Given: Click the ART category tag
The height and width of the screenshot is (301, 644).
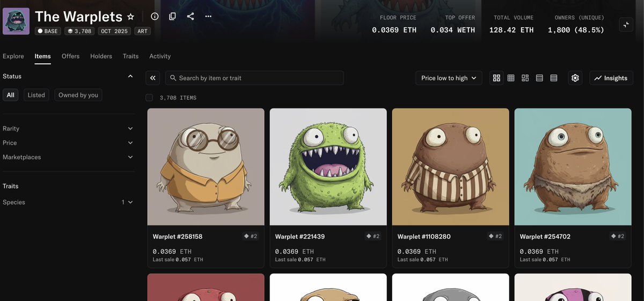Looking at the screenshot, I should [x=142, y=31].
